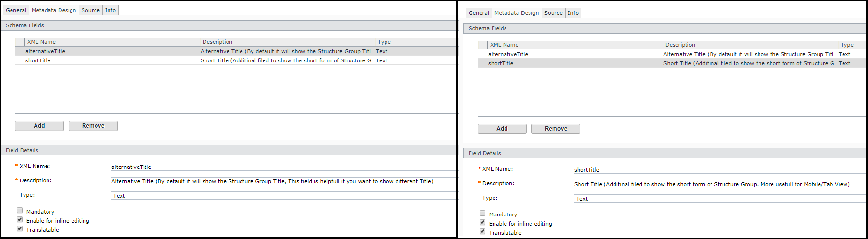Check Mandatory for the alternativeTitle field
Viewport: 868px width, 239px height.
click(x=20, y=210)
